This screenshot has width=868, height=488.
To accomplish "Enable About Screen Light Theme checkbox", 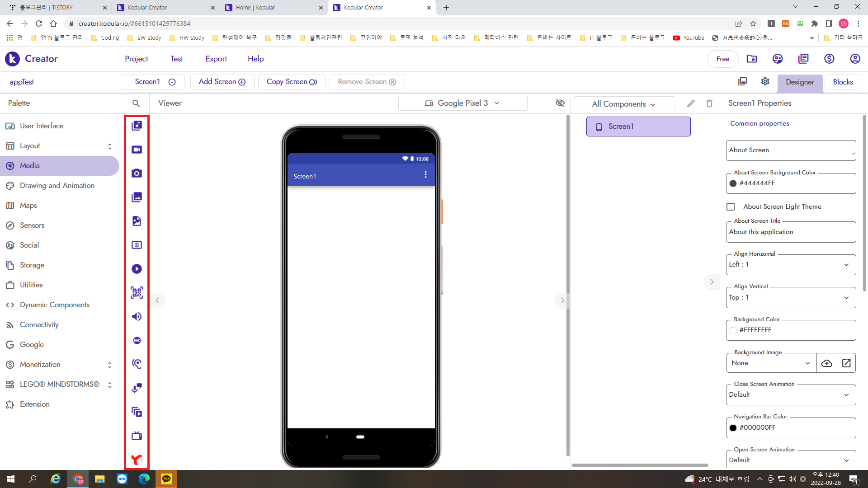I will pyautogui.click(x=731, y=206).
